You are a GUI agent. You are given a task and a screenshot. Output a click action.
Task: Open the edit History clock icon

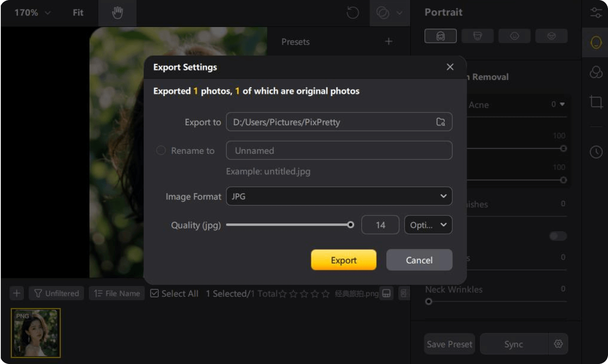tap(596, 152)
